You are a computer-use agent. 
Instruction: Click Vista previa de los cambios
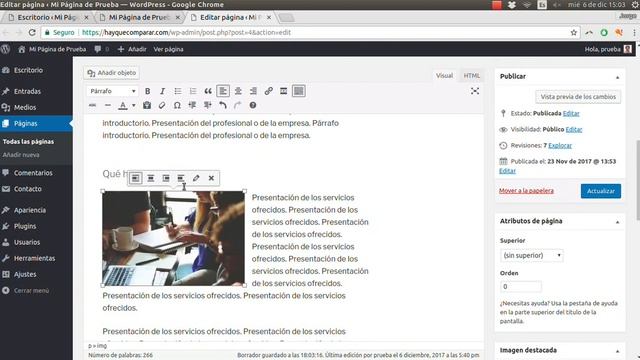click(x=578, y=97)
